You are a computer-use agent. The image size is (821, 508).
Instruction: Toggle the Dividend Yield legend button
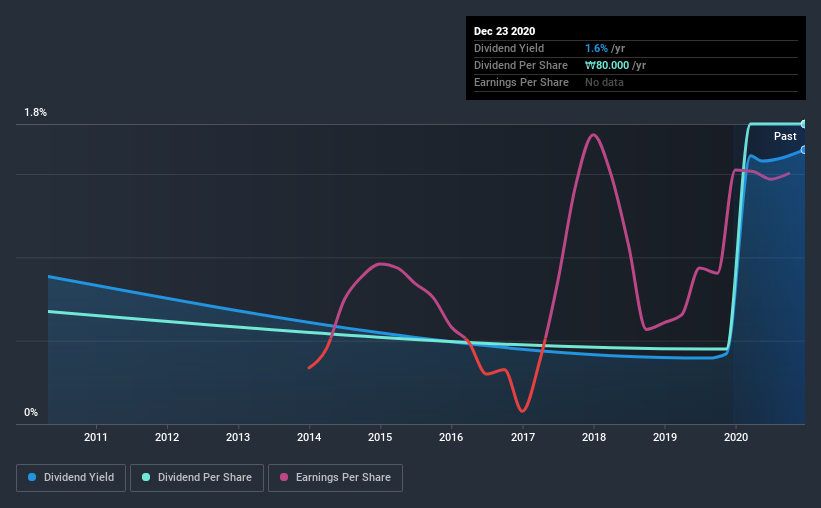[71, 478]
